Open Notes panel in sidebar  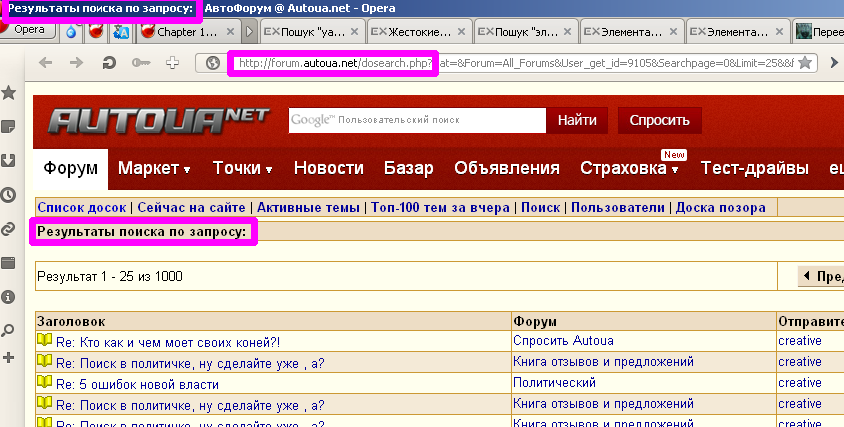pyautogui.click(x=9, y=127)
